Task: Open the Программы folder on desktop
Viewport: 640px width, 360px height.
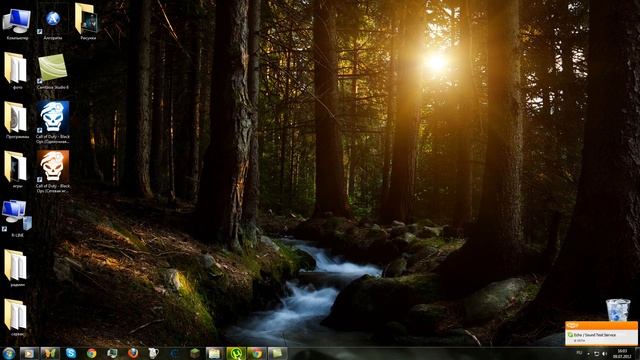Action: 17,120
